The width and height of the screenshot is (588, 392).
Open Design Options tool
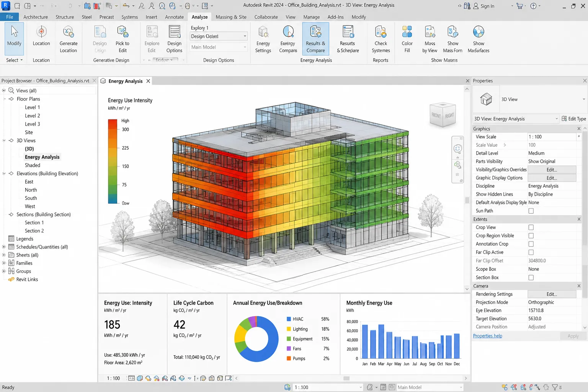click(174, 39)
